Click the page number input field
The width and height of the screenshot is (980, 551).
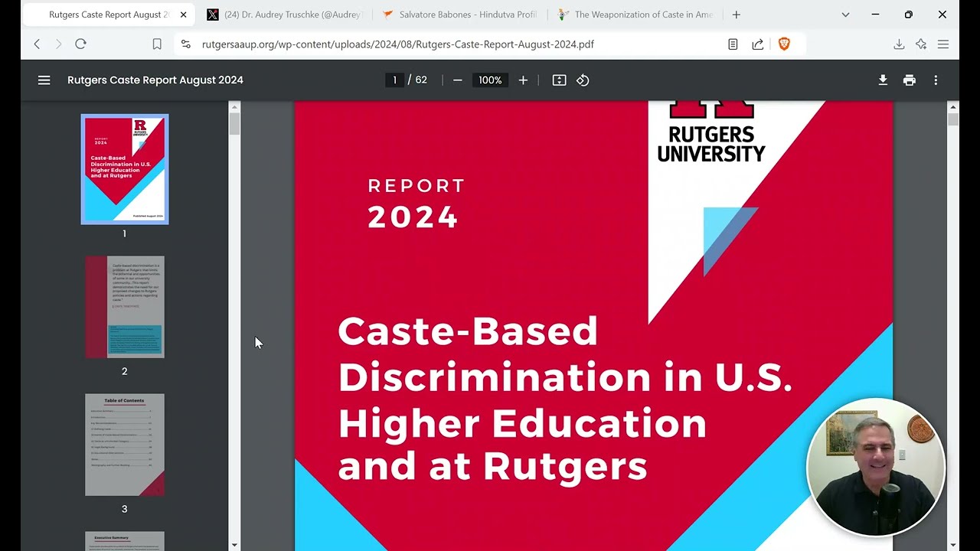pos(394,80)
